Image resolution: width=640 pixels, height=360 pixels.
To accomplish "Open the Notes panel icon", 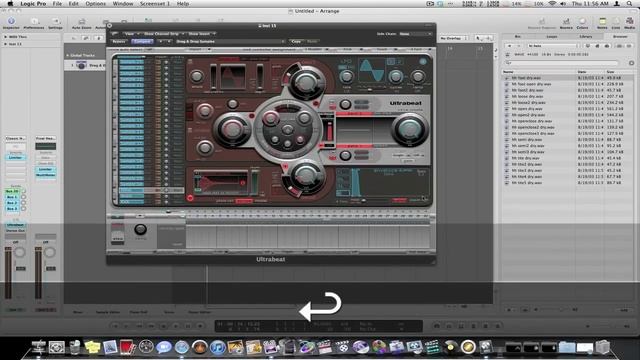I will pos(602,21).
